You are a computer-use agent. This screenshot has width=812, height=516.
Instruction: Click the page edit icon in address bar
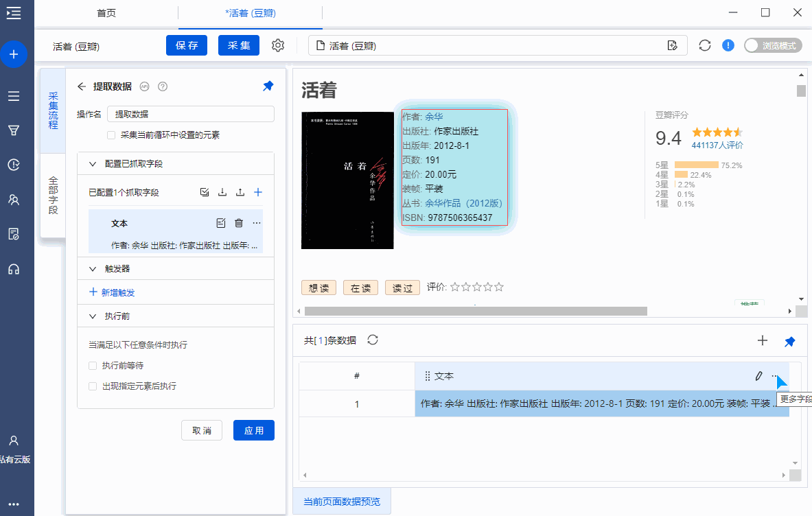click(672, 45)
